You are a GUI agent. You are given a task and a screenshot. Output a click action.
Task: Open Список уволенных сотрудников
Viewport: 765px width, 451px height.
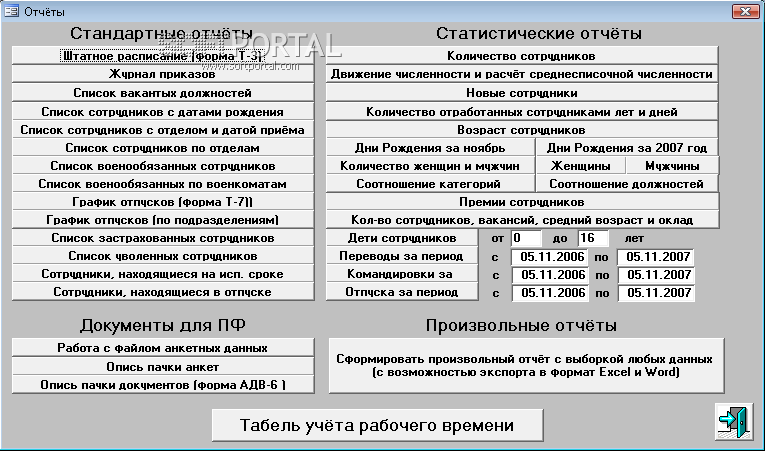pos(163,256)
